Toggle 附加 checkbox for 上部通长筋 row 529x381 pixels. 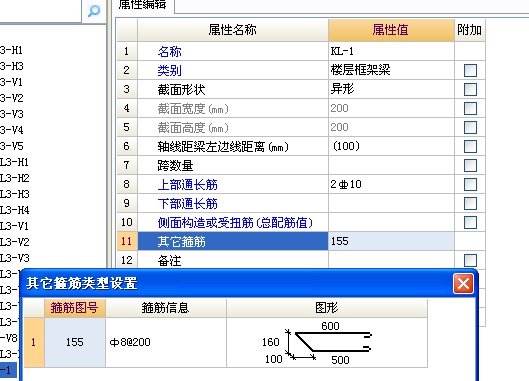470,184
